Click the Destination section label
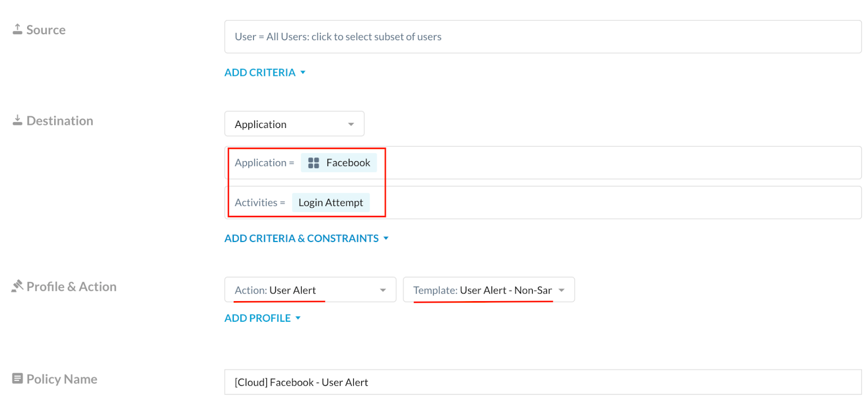868x402 pixels. (60, 121)
